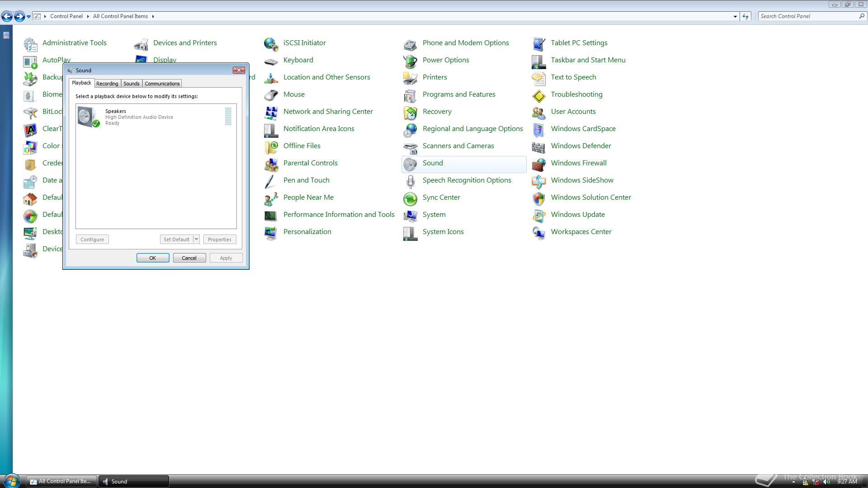
Task: Open the Mouse settings icon
Action: (x=271, y=96)
